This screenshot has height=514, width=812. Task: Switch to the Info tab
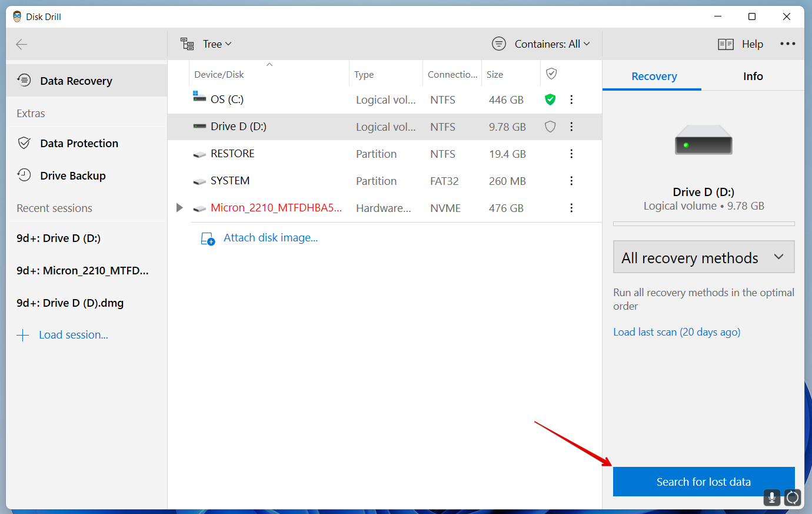coord(753,77)
